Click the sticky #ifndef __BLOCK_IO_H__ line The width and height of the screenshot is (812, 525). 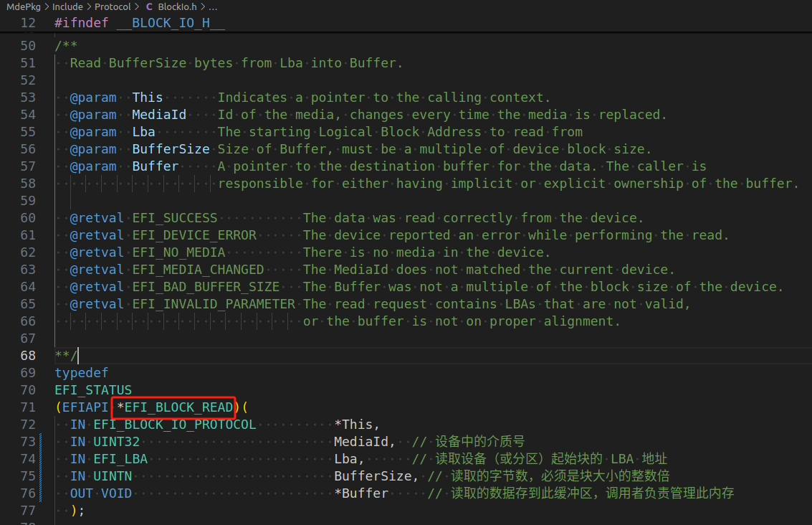(x=140, y=23)
